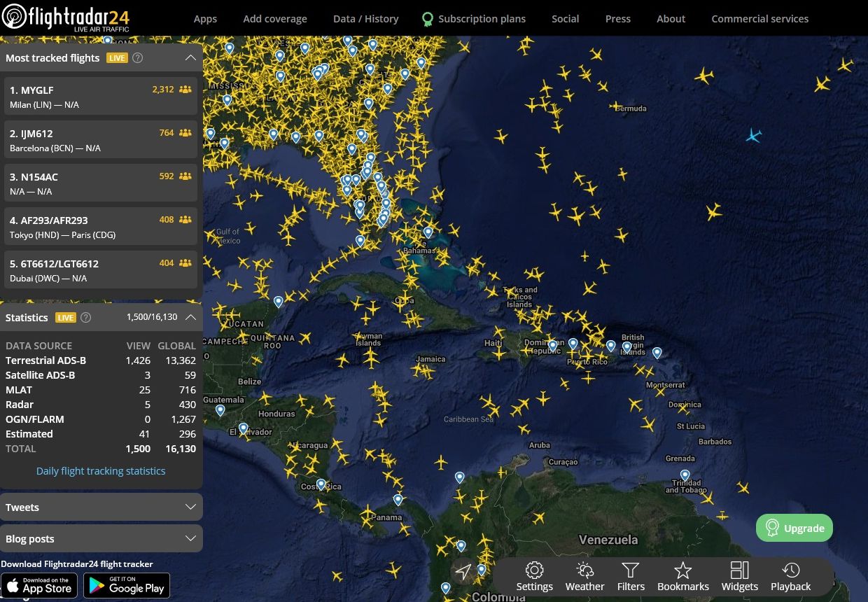The height and width of the screenshot is (602, 868).
Task: Collapse the Most tracked flights panel
Action: click(x=190, y=58)
